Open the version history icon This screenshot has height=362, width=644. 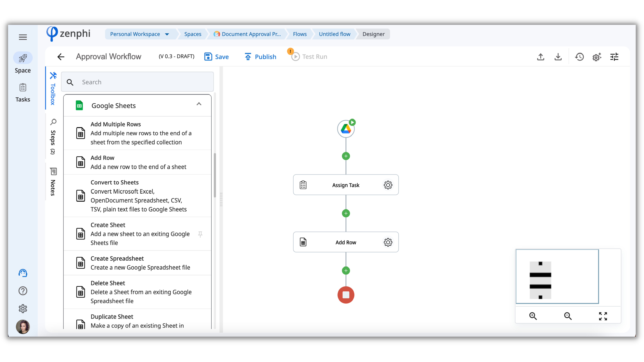(x=579, y=57)
